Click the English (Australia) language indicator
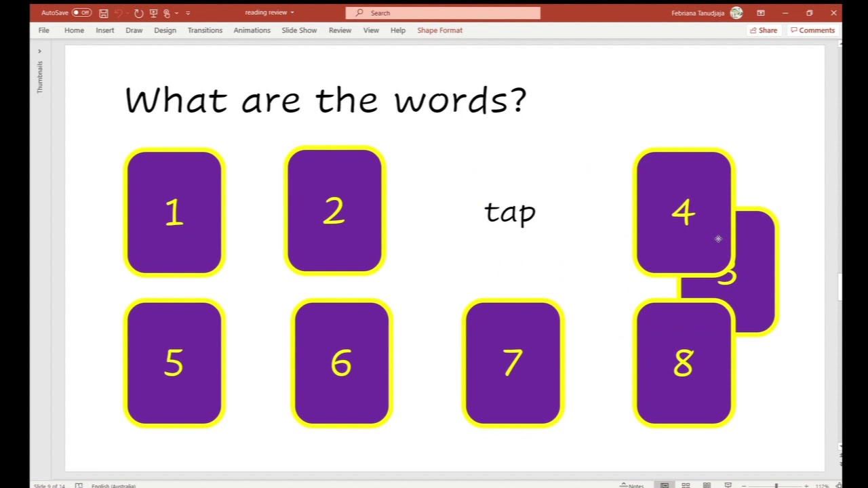868x488 pixels. pos(113,485)
